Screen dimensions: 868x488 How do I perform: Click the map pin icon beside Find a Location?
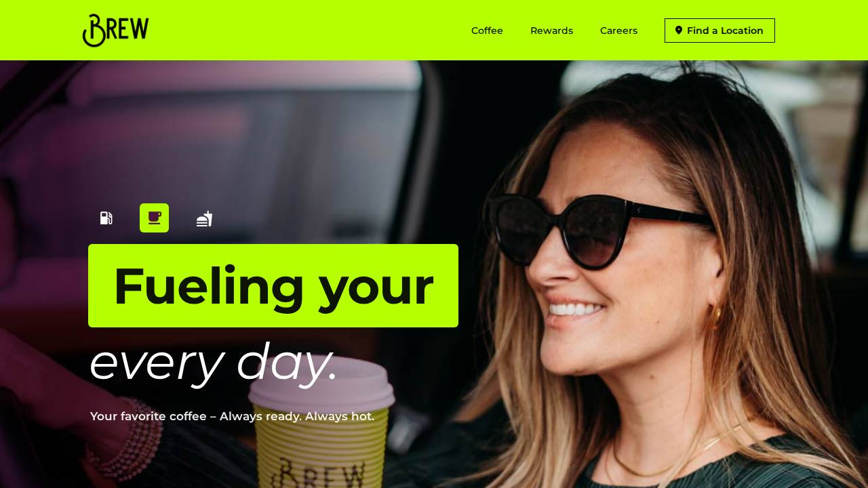coord(679,30)
